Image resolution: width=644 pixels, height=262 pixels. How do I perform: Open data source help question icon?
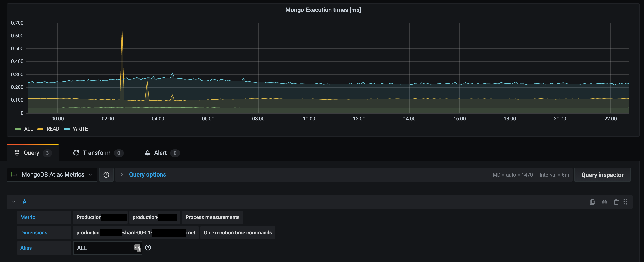tap(106, 175)
